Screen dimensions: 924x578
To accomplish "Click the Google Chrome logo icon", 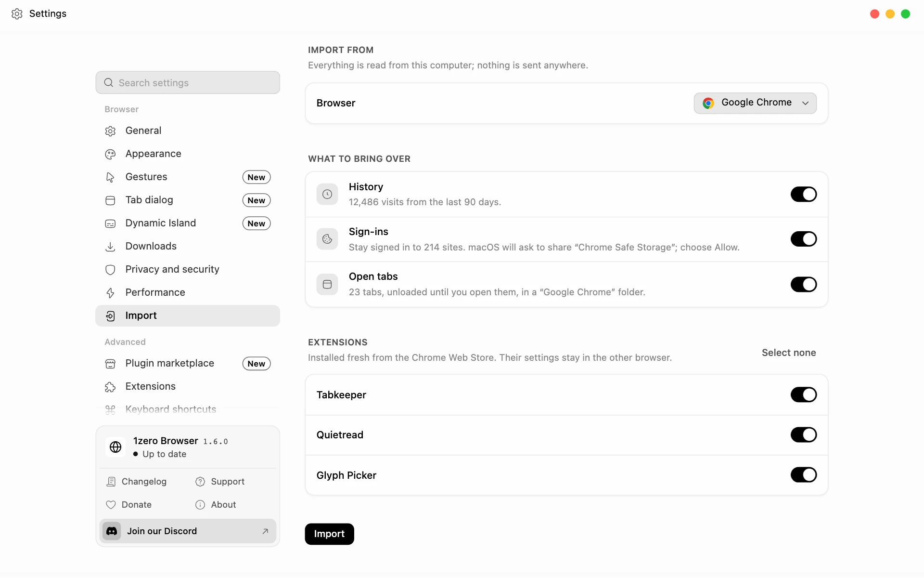I will click(708, 103).
